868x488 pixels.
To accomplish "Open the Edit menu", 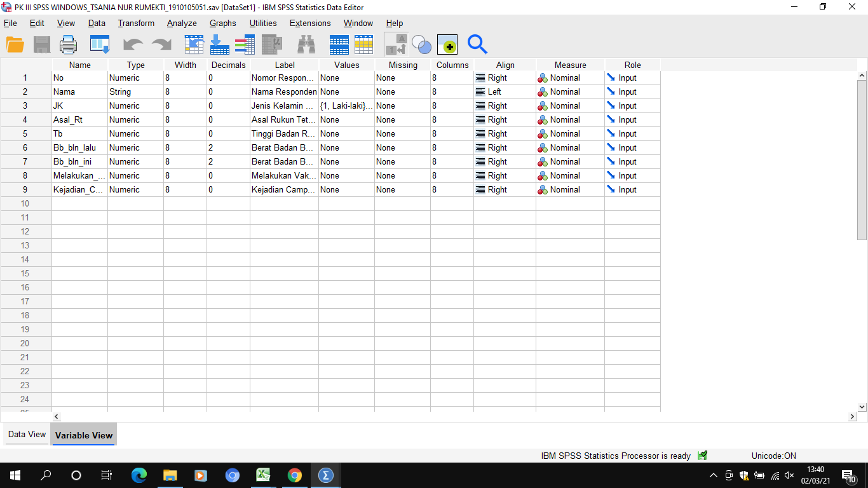I will pos(37,23).
